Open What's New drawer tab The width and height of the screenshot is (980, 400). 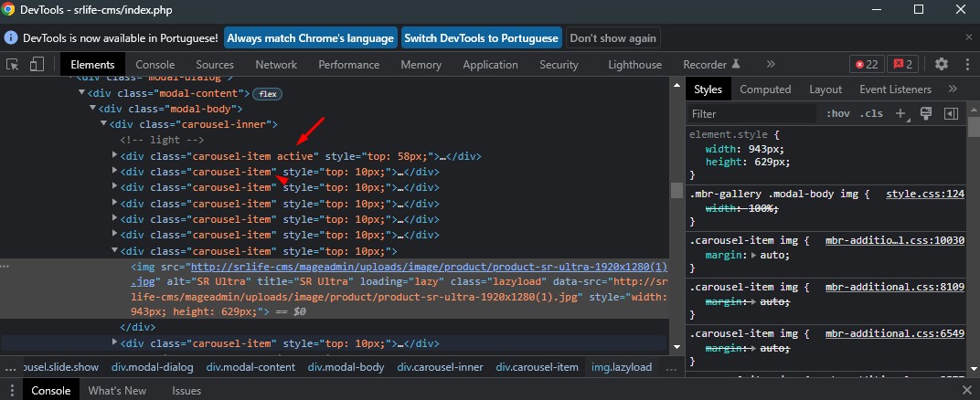[x=118, y=391]
